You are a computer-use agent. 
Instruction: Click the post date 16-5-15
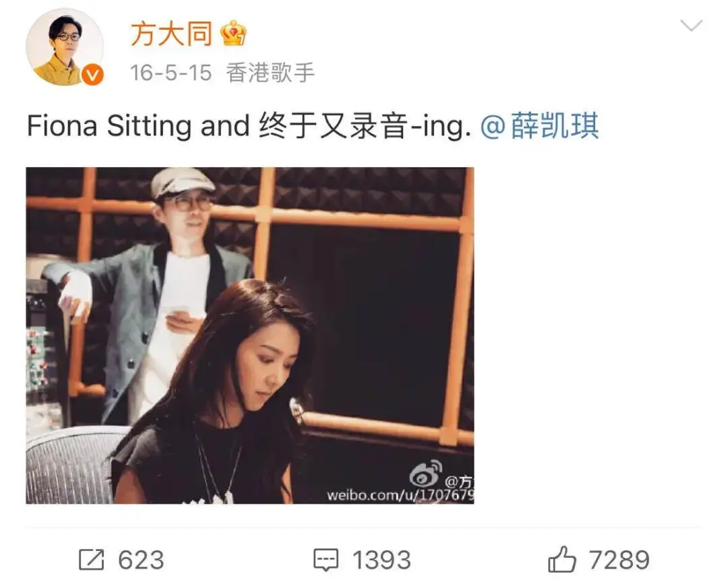171,73
